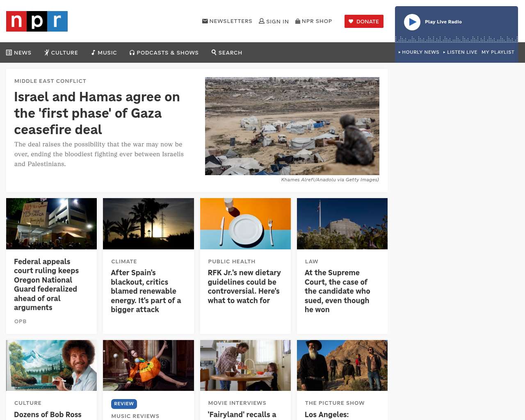Click the Music note icon

pos(93,52)
